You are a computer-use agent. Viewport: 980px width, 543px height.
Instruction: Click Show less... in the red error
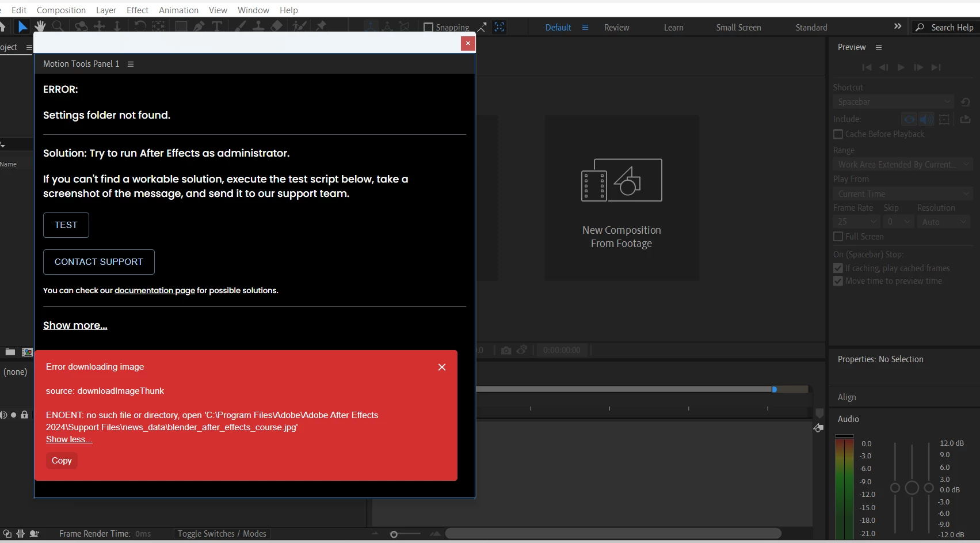pos(69,439)
